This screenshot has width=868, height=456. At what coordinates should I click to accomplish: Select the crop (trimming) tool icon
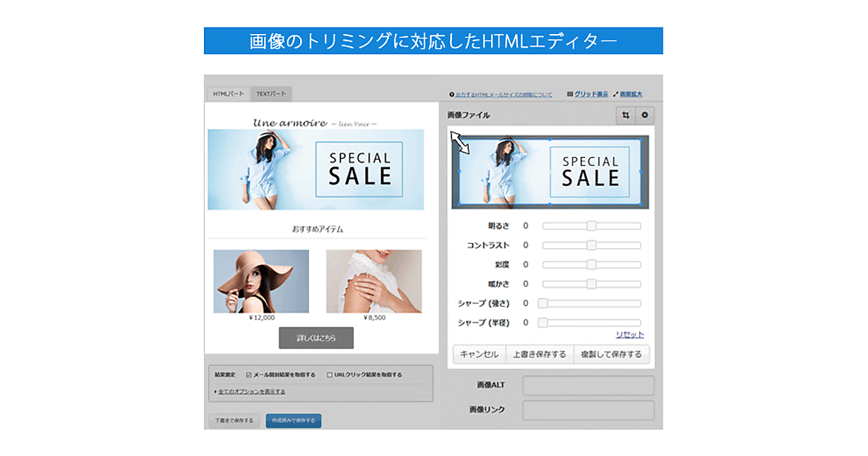tap(626, 115)
